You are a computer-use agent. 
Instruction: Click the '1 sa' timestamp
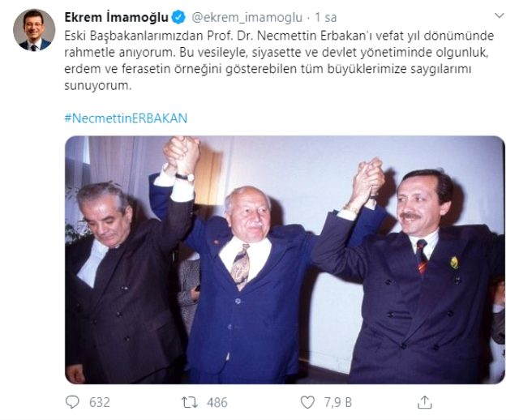pyautogui.click(x=326, y=18)
